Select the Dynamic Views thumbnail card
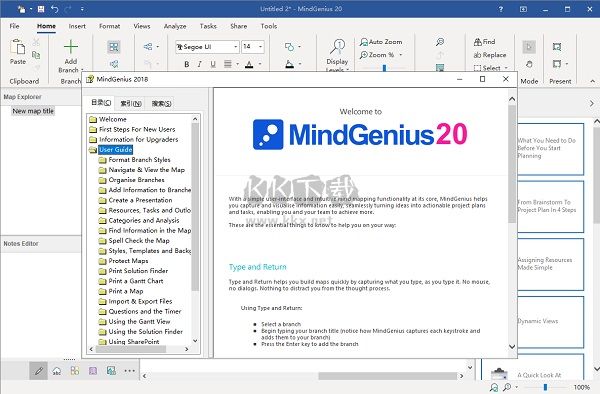This screenshot has height=394, width=600. click(x=550, y=321)
